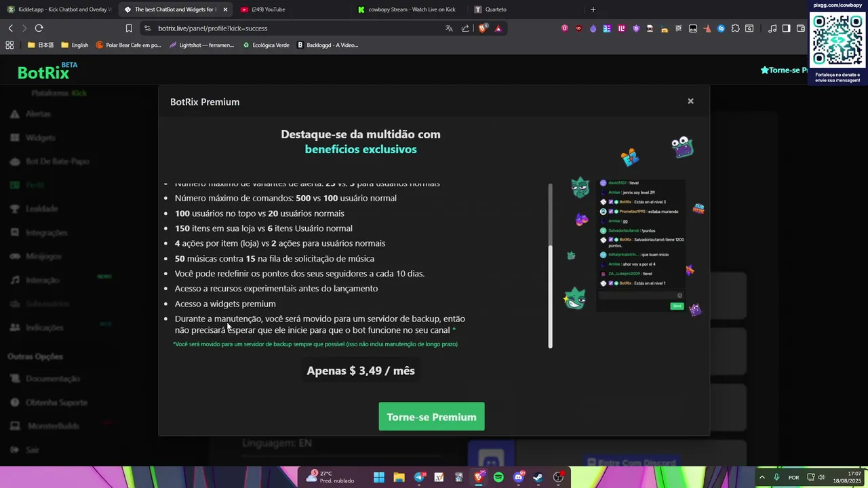The height and width of the screenshot is (488, 868).
Task: Open Steam from the taskbar
Action: [538, 477]
